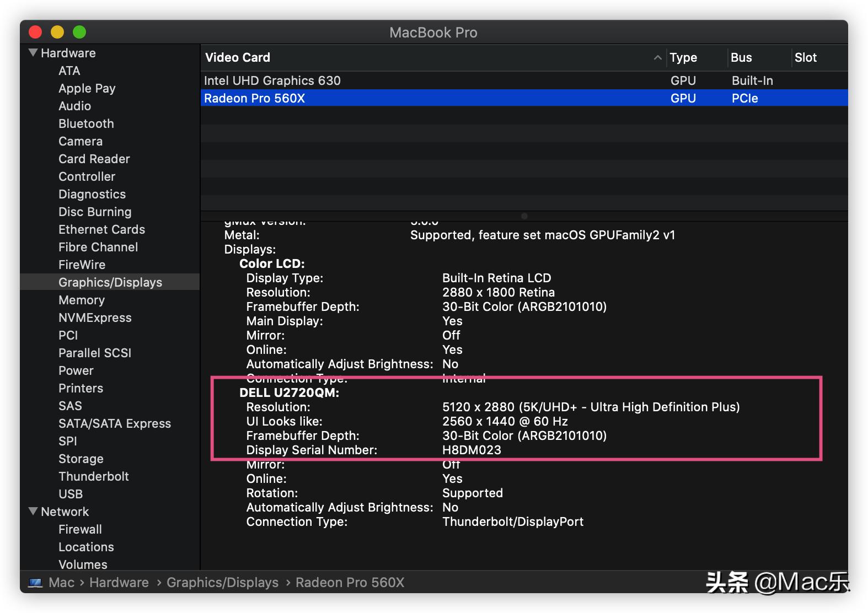Select Storage in the sidebar

[81, 459]
